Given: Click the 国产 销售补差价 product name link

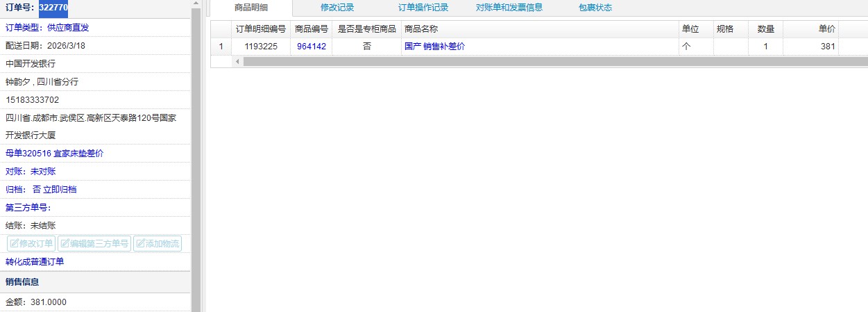Looking at the screenshot, I should coord(434,47).
